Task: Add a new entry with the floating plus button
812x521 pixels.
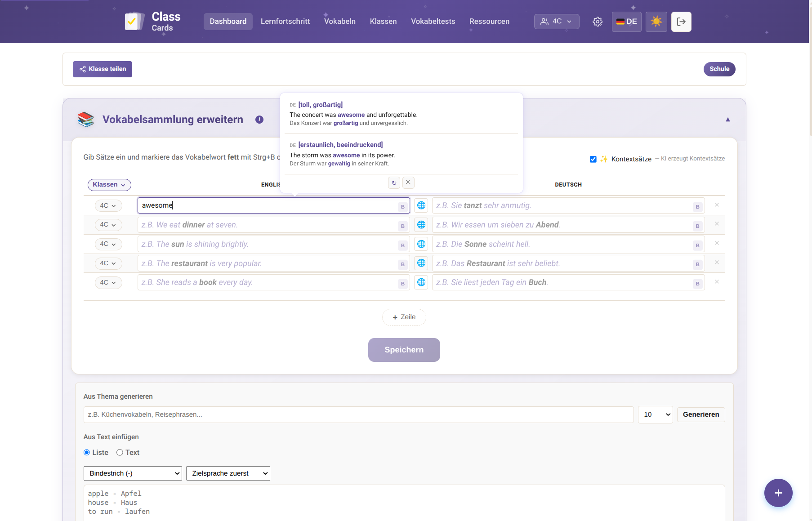Action: pyautogui.click(x=778, y=493)
